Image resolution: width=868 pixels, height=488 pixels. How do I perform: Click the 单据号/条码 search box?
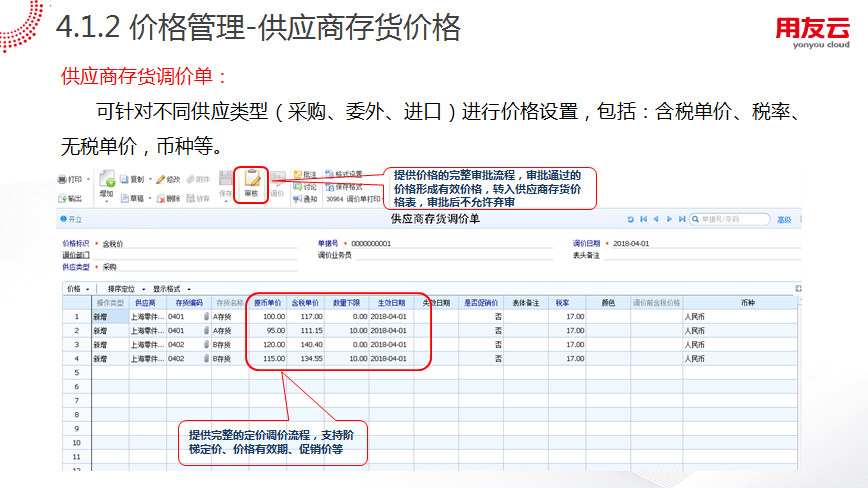pyautogui.click(x=730, y=219)
